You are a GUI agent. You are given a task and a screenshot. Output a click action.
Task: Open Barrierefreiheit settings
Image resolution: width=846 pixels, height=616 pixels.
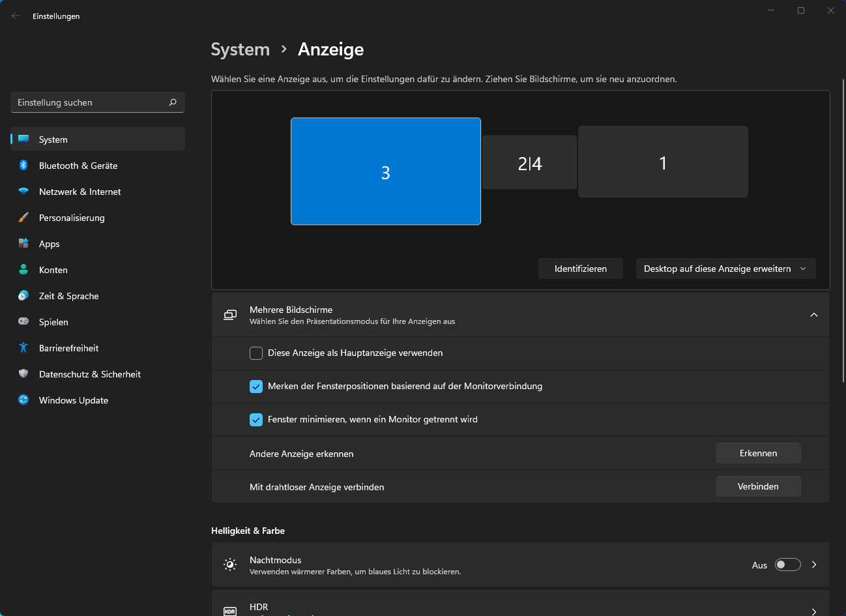[98, 347]
